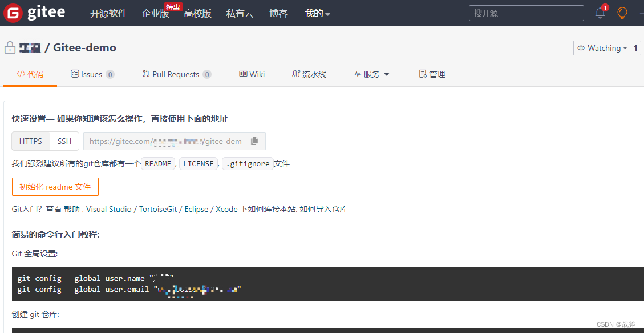Click the orange lightbulb icon
This screenshot has height=333, width=644.
pyautogui.click(x=622, y=13)
